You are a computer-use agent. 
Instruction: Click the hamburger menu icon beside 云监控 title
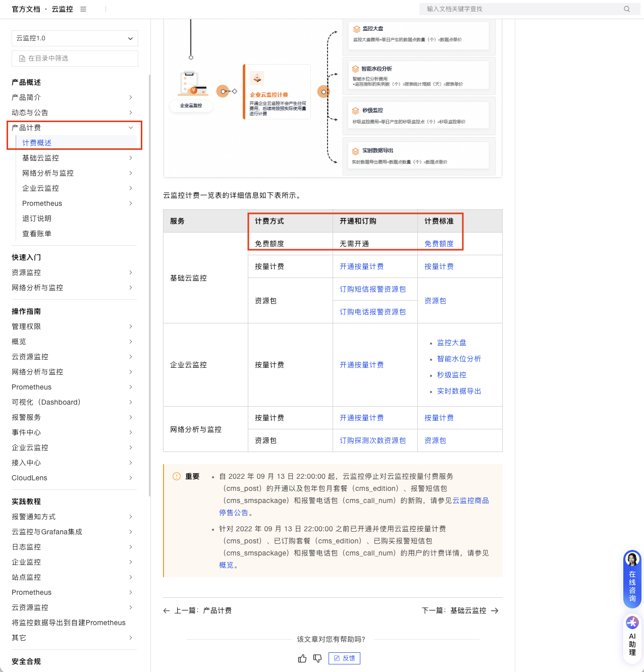(x=83, y=9)
